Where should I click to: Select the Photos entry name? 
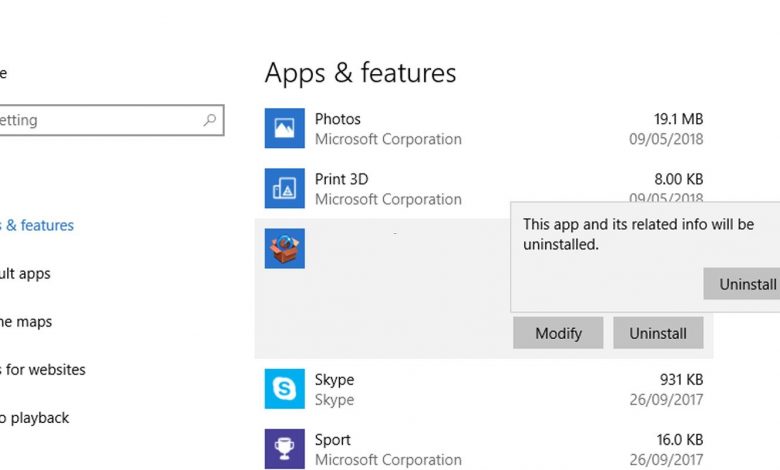tap(337, 119)
